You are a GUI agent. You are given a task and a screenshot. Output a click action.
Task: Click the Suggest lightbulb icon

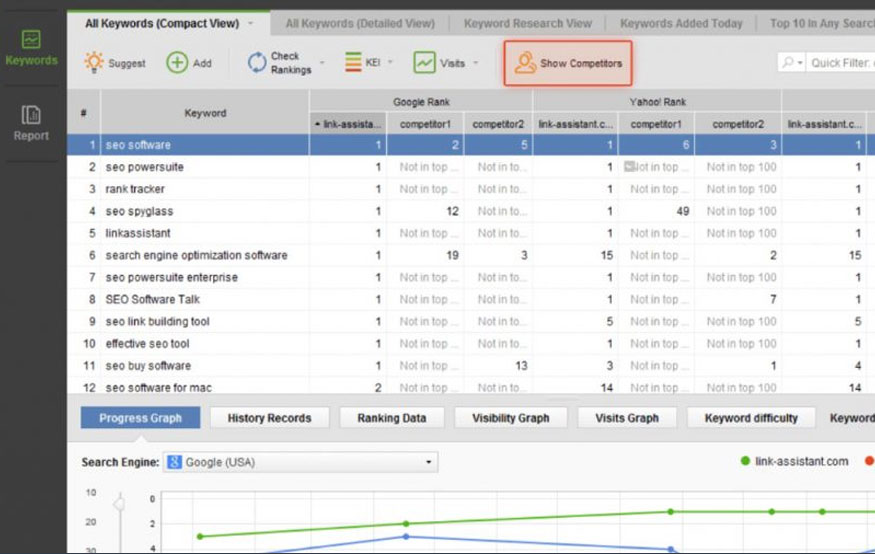[94, 62]
